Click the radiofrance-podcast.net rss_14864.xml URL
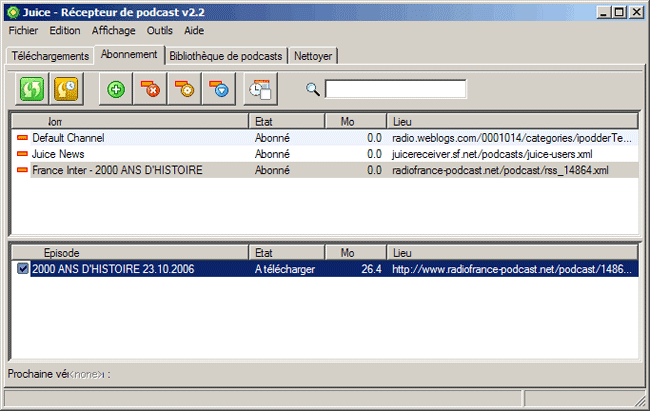 pos(500,170)
